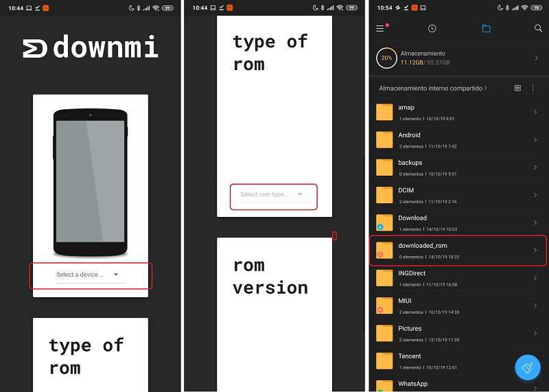Switch to the recent files clock tab
549x392 pixels.
point(432,28)
